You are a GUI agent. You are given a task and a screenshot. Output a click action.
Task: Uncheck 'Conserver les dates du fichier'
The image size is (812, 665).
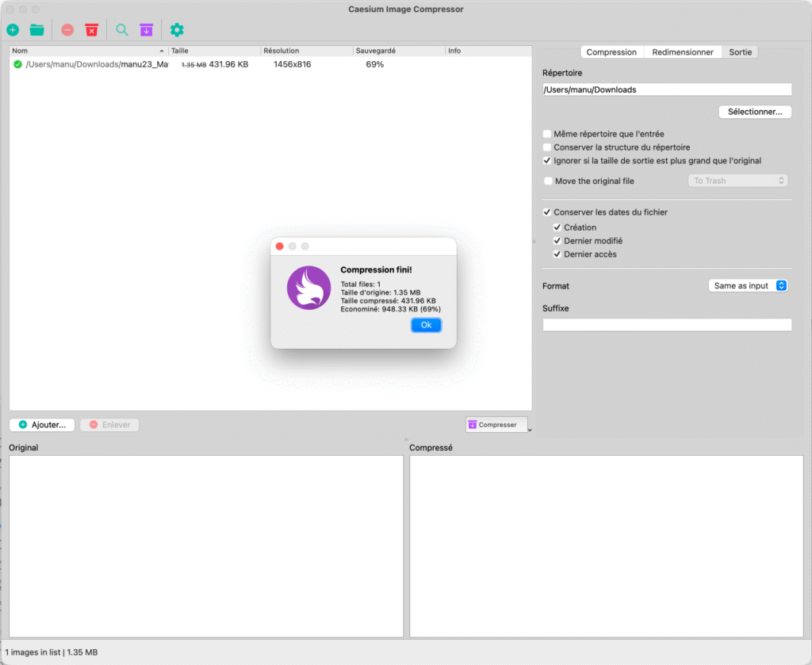coord(547,212)
